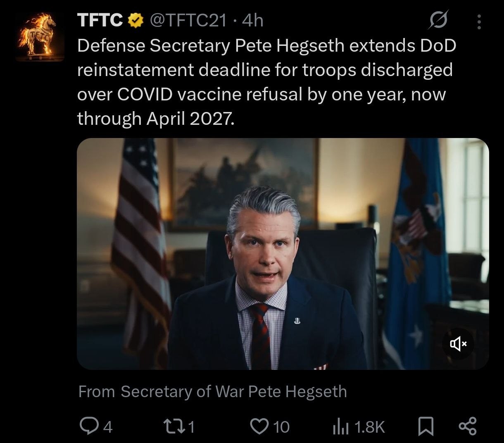
Task: Click the gold verified badge next to TFTC
Action: (x=134, y=20)
